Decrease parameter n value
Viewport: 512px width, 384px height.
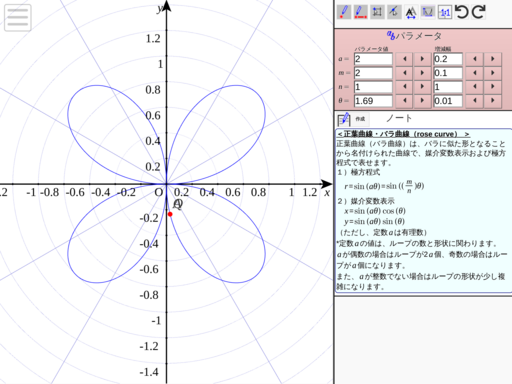404,87
